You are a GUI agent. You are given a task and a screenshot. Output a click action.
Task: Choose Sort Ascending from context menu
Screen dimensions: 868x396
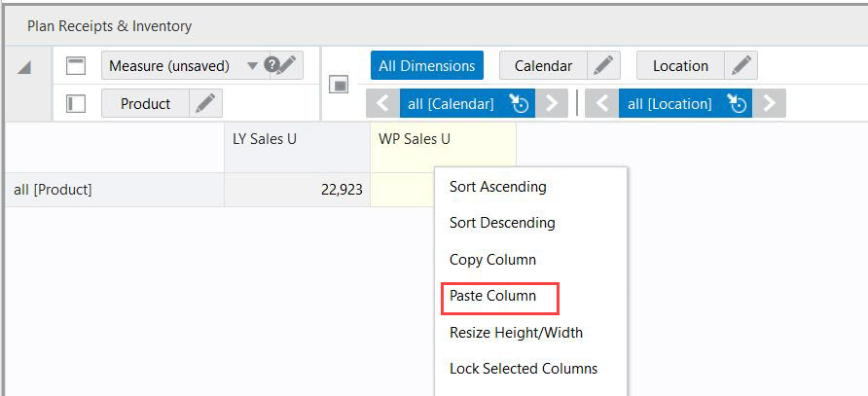pos(497,186)
